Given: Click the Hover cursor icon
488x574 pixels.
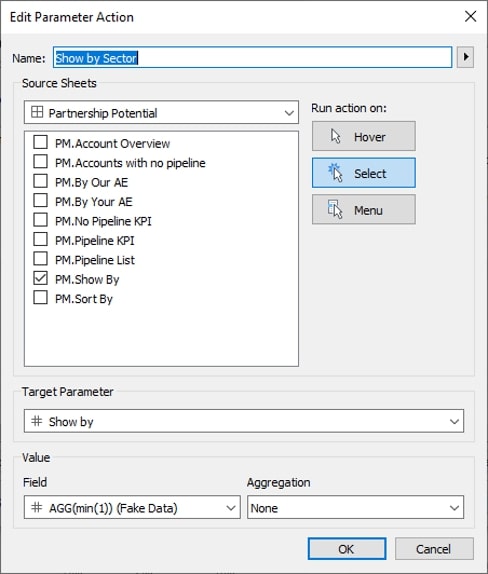Looking at the screenshot, I should point(335,136).
